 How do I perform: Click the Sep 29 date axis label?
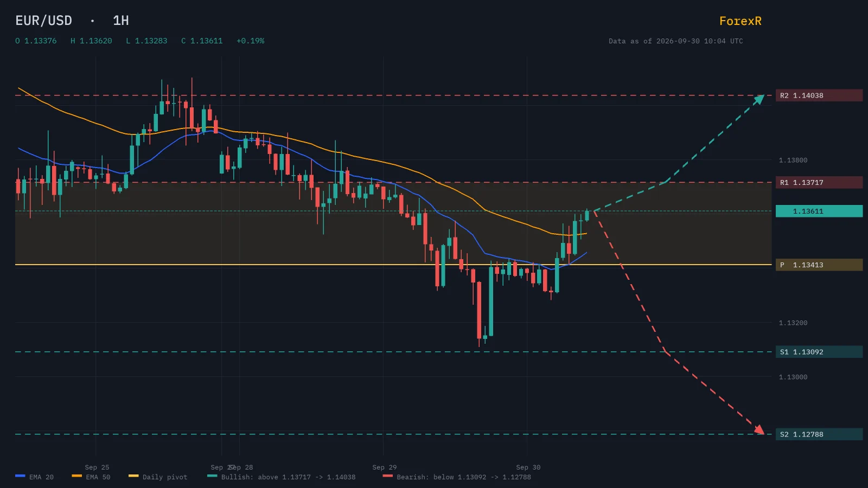pos(385,467)
